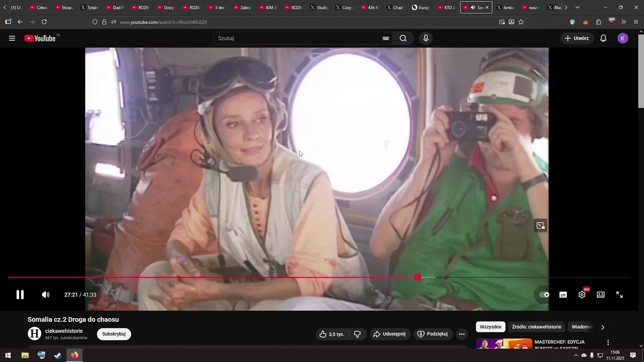Open the MASTERCHEF video thumbnail
Image resolution: width=644 pixels, height=362 pixels.
[x=504, y=344]
